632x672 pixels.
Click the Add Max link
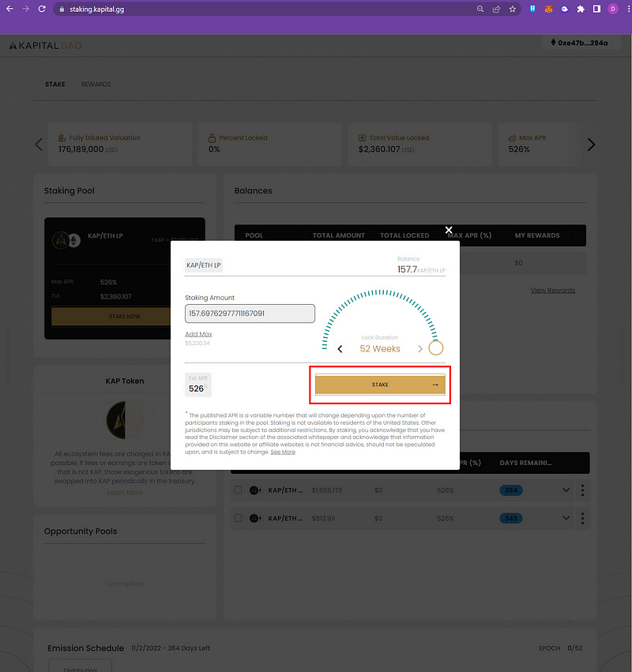198,334
